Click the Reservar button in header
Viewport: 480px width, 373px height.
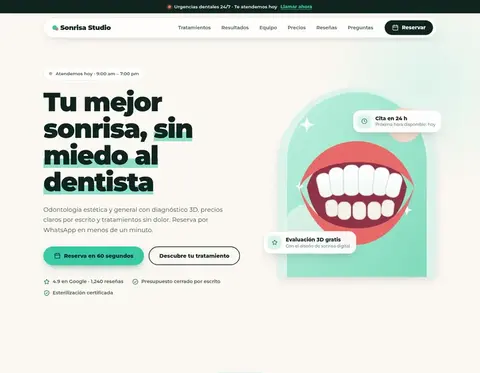[x=409, y=28]
